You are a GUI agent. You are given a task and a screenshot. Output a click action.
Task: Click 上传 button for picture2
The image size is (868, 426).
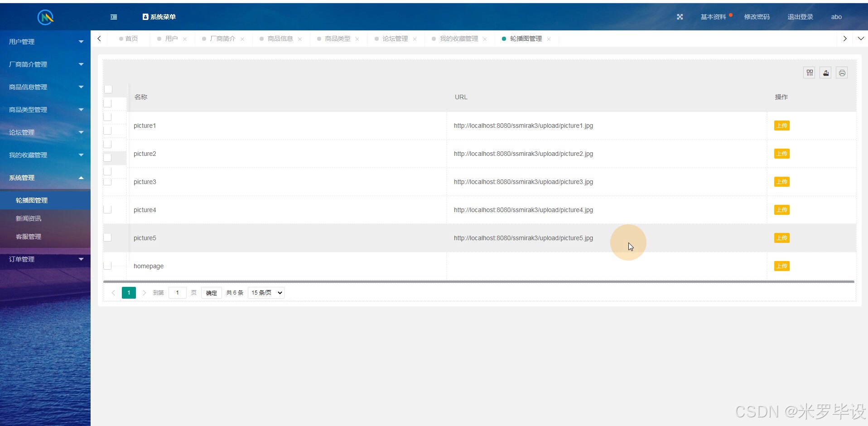pyautogui.click(x=782, y=154)
